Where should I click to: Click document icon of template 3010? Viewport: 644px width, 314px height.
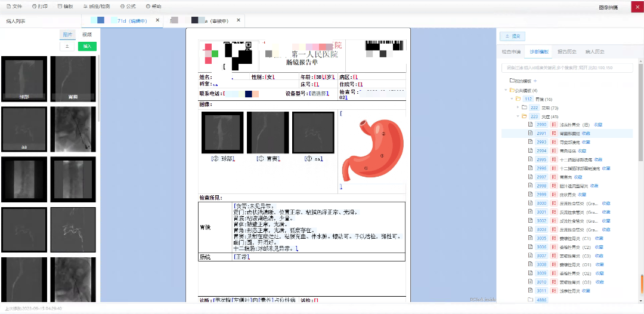(530, 282)
